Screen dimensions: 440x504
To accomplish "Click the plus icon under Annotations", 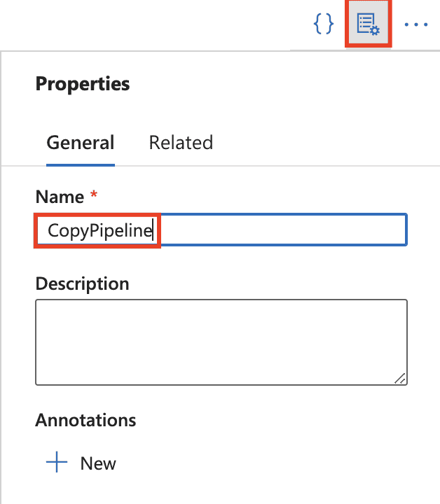I will coord(56,463).
